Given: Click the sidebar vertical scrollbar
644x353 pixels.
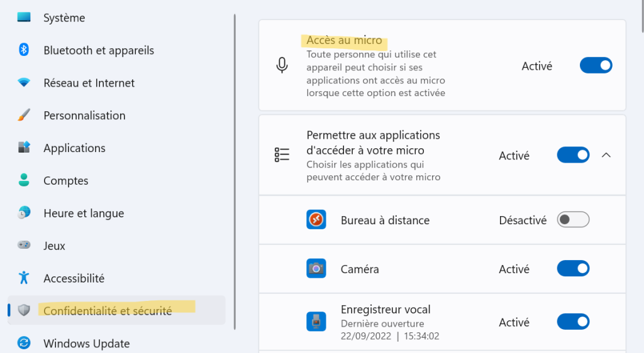Looking at the screenshot, I should click(x=235, y=171).
